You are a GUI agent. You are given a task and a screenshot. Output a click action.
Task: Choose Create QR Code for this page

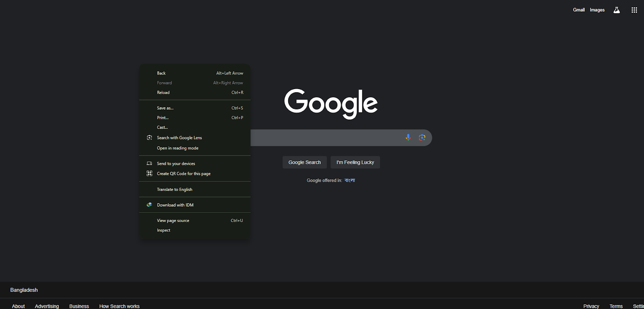click(195, 174)
